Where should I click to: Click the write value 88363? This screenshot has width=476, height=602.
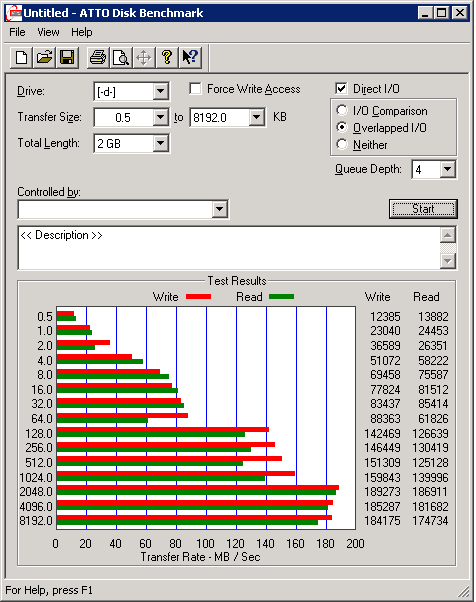click(385, 419)
